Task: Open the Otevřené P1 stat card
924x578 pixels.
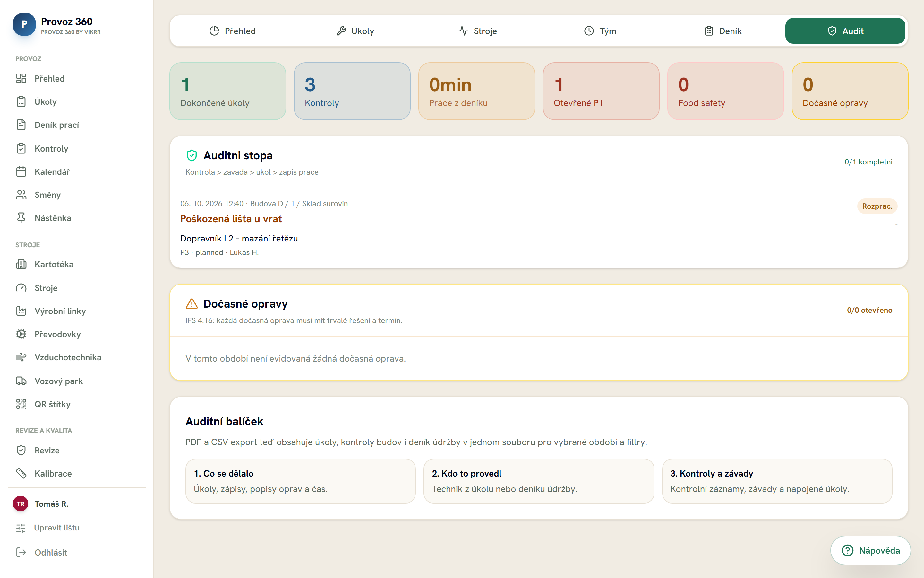Action: (601, 92)
